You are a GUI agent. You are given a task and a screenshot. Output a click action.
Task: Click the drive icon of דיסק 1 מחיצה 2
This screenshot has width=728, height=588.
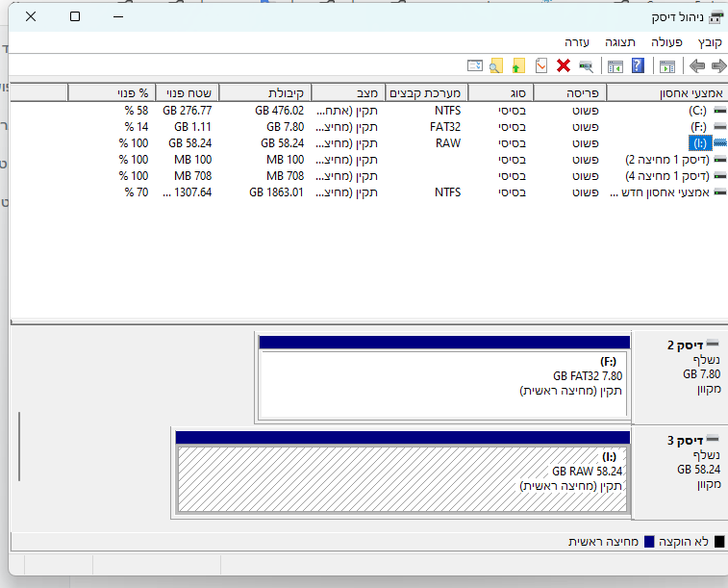coord(720,160)
